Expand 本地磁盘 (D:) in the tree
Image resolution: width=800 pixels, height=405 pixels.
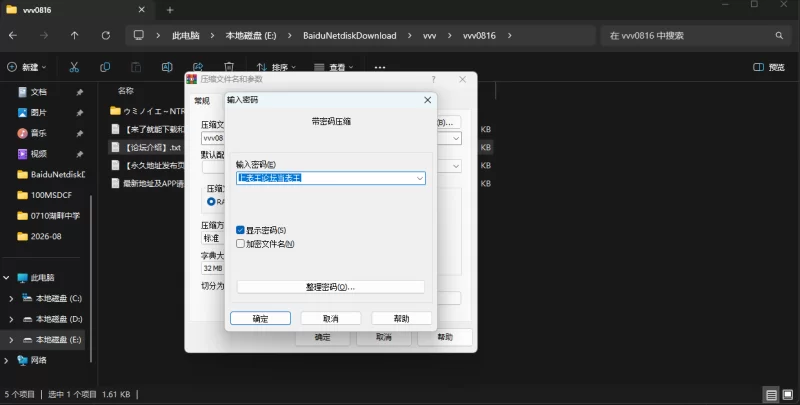point(11,319)
